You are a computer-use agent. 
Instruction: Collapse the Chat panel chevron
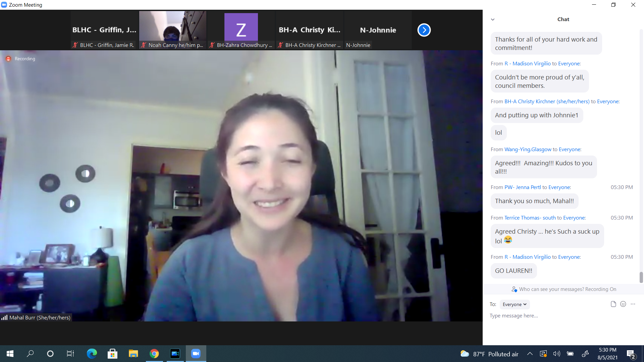493,19
